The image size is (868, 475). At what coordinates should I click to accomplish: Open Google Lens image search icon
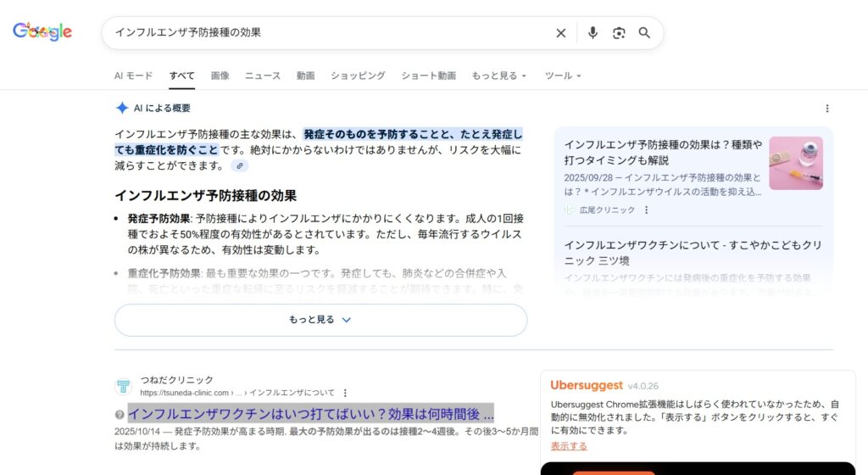coord(619,33)
